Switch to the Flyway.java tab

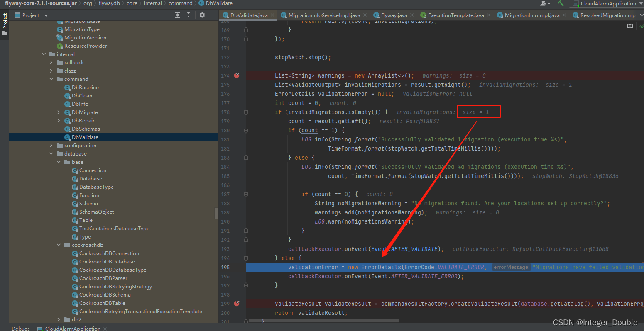[x=394, y=15]
